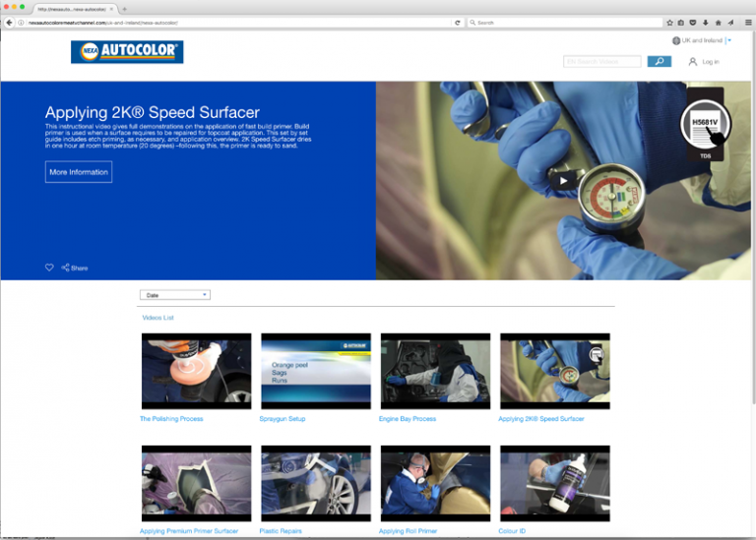Image resolution: width=756 pixels, height=540 pixels.
Task: Open a new browser tab
Action: pyautogui.click(x=124, y=9)
